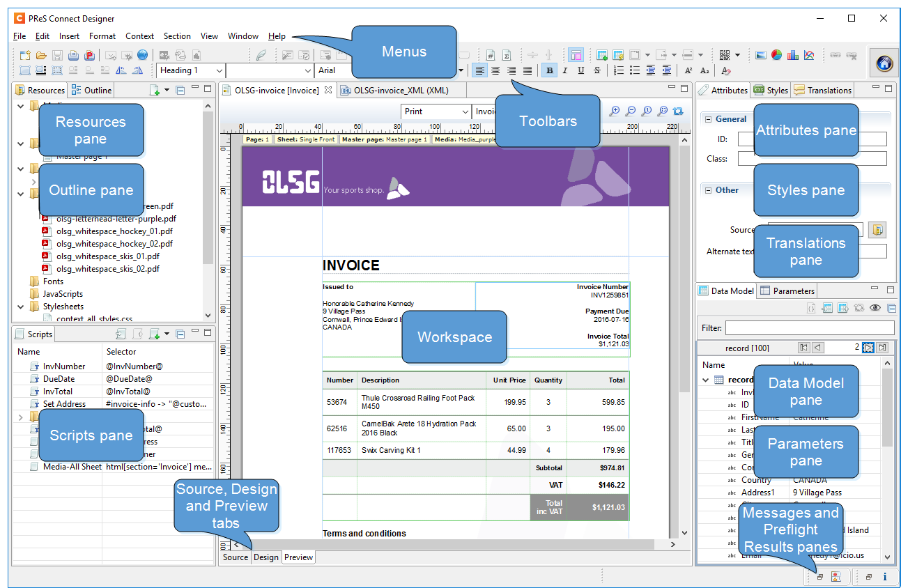This screenshot has height=588, width=901.
Task: Toggle bold formatting
Action: click(549, 70)
